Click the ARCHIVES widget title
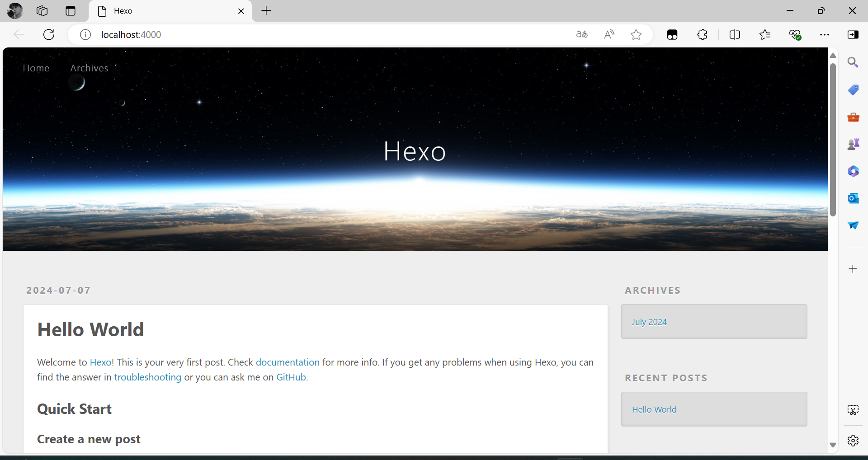The image size is (868, 460). point(653,291)
